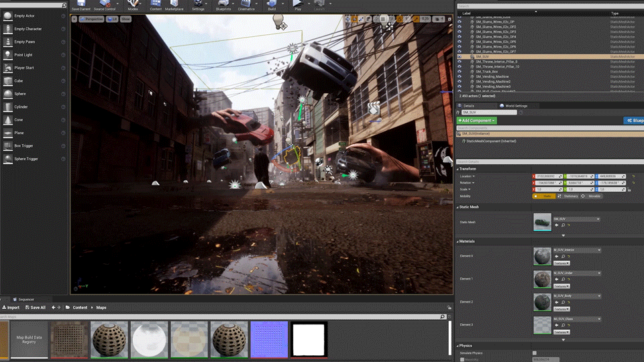The height and width of the screenshot is (362, 644).
Task: Expand the Textures dropdown under M_SUV_Interior
Action: click(x=561, y=263)
